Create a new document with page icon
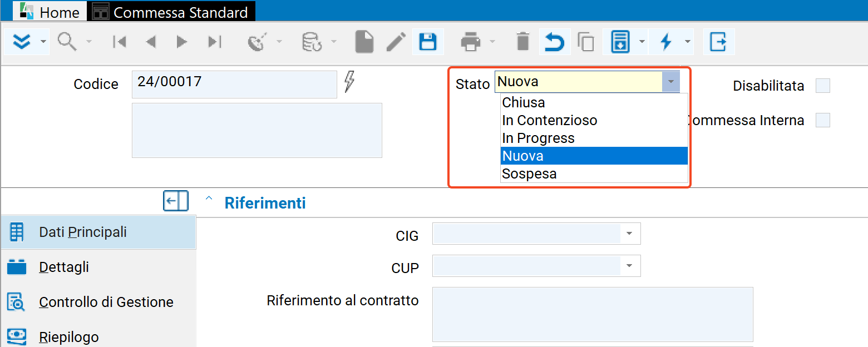The height and width of the screenshot is (347, 868). coord(364,42)
